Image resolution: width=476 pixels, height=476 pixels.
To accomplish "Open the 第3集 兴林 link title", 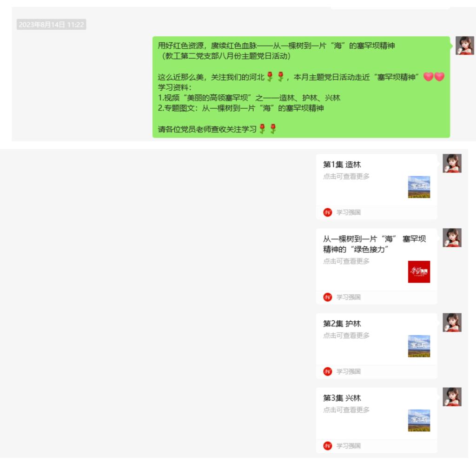I will pos(342,398).
